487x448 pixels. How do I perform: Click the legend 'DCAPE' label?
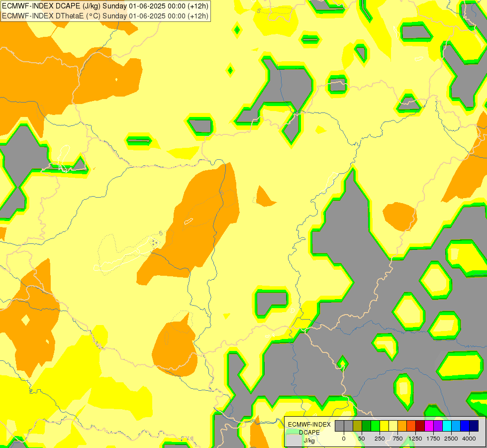pos(309,432)
